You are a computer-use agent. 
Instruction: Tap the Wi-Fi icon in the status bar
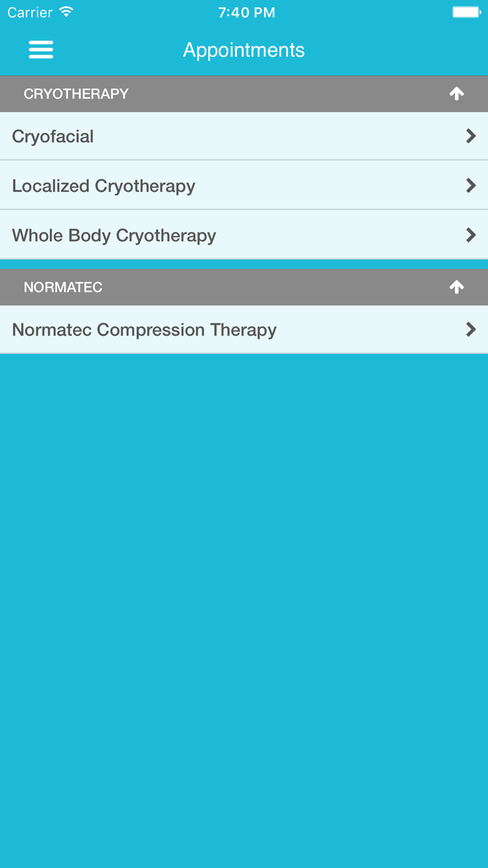pyautogui.click(x=66, y=12)
